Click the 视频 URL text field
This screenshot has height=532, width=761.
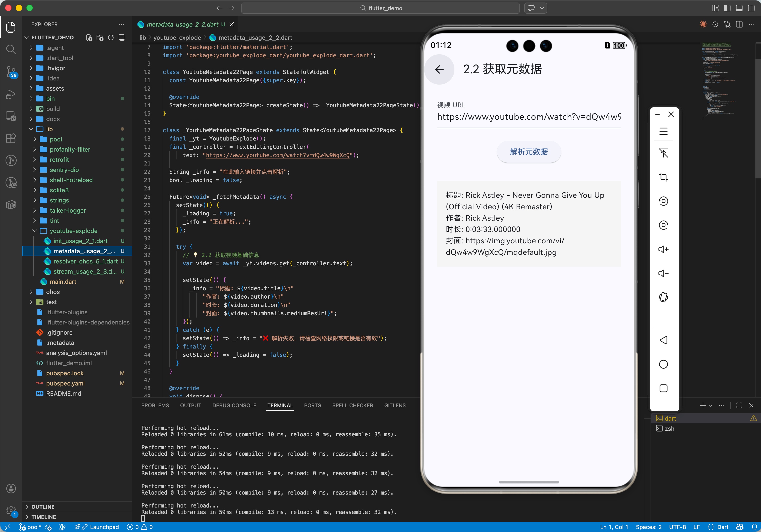point(529,117)
